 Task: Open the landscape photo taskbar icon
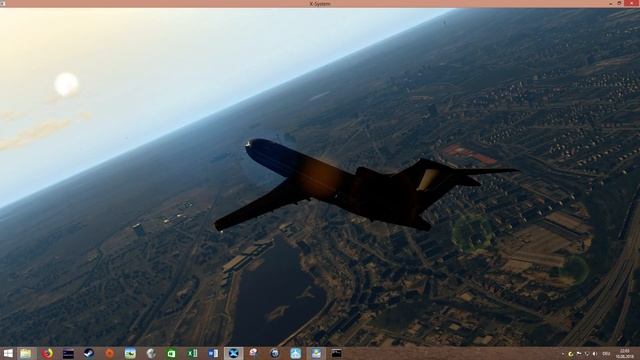pos(130,353)
